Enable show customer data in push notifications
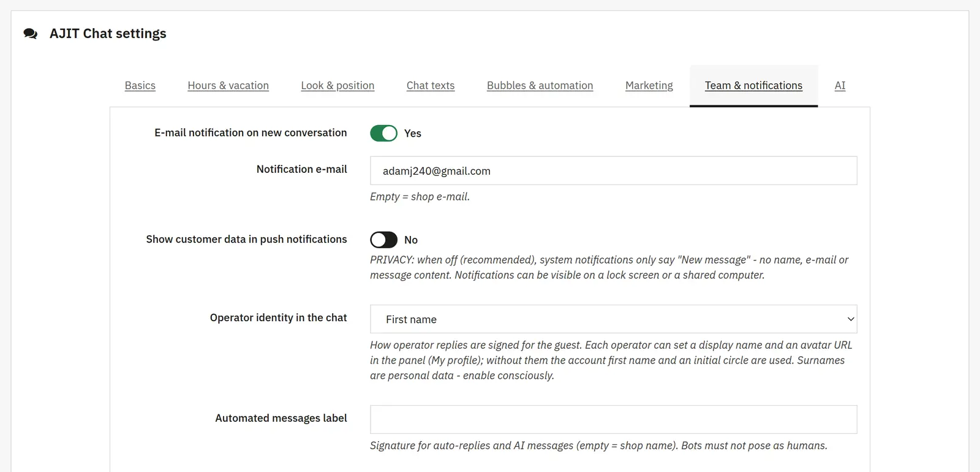980x472 pixels. tap(383, 240)
